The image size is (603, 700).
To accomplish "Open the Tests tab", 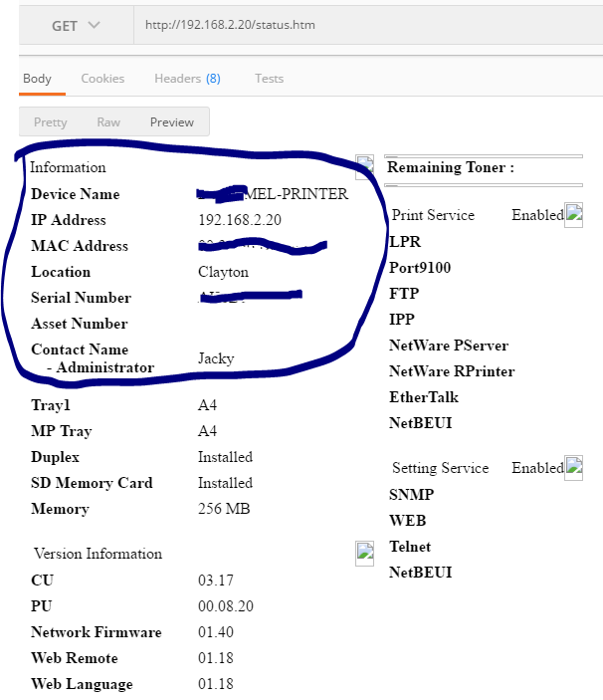I will pos(269,79).
